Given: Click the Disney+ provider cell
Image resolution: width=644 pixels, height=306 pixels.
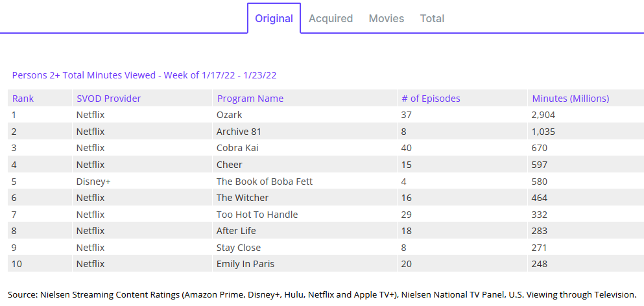Looking at the screenshot, I should [93, 182].
